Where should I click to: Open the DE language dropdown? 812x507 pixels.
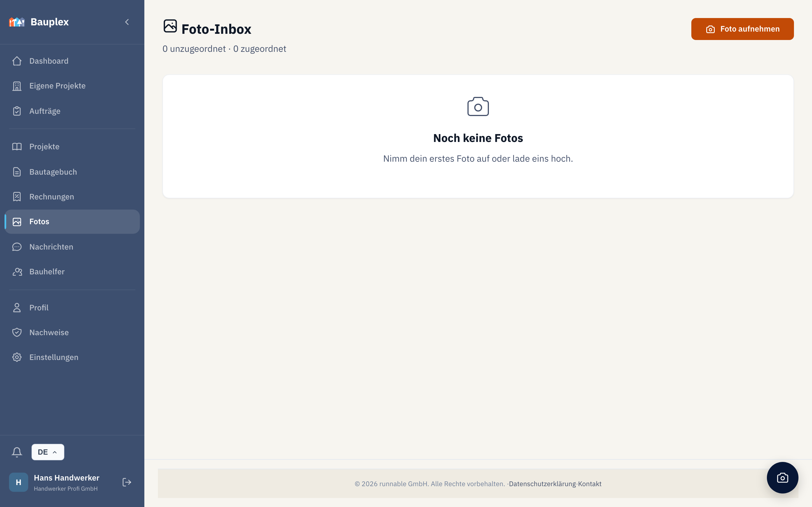48,452
